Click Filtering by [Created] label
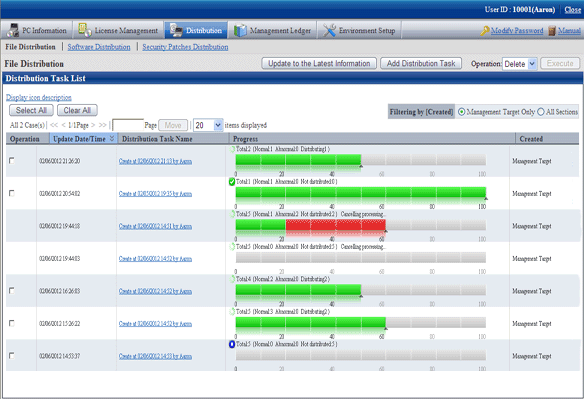 click(x=421, y=112)
